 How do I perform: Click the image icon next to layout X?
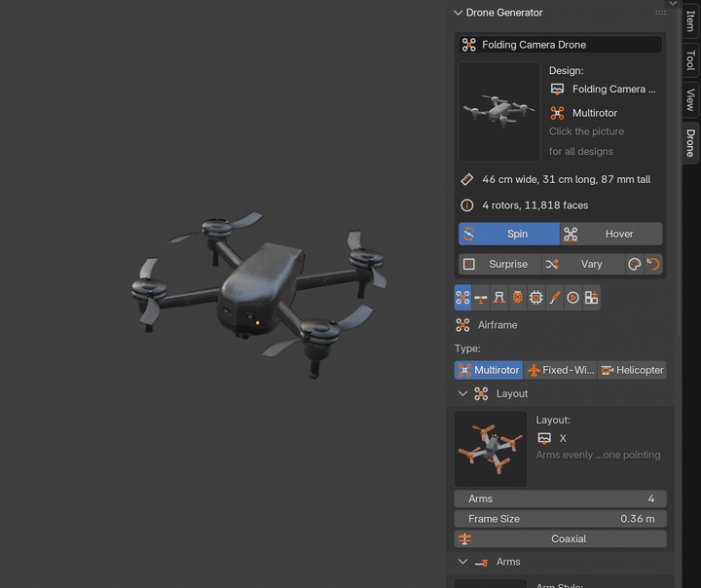544,438
